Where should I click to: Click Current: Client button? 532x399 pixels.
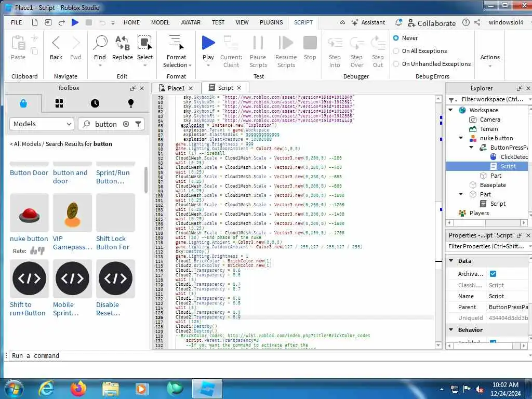(231, 51)
